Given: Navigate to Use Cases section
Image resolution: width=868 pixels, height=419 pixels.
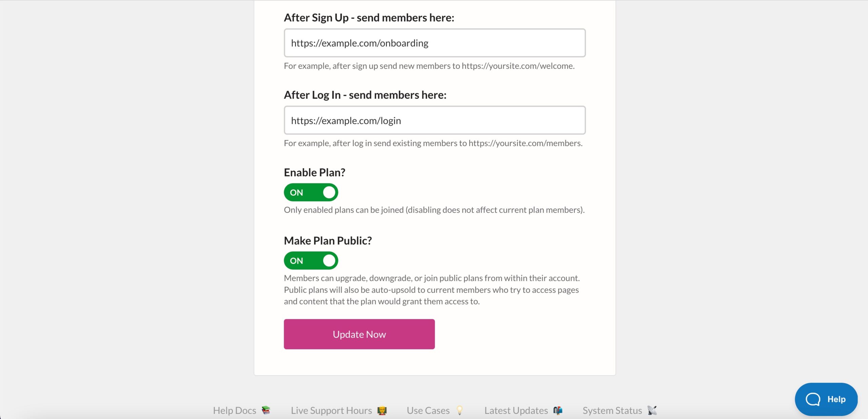Looking at the screenshot, I should pos(429,410).
